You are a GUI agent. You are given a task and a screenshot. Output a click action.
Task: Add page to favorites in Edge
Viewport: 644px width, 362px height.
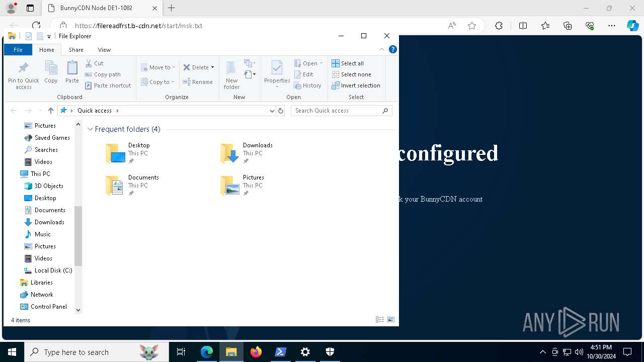(472, 26)
